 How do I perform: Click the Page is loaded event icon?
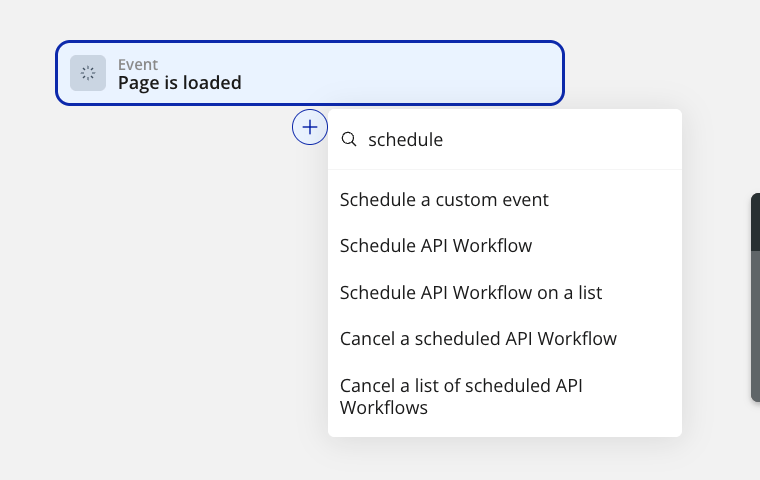coord(88,73)
